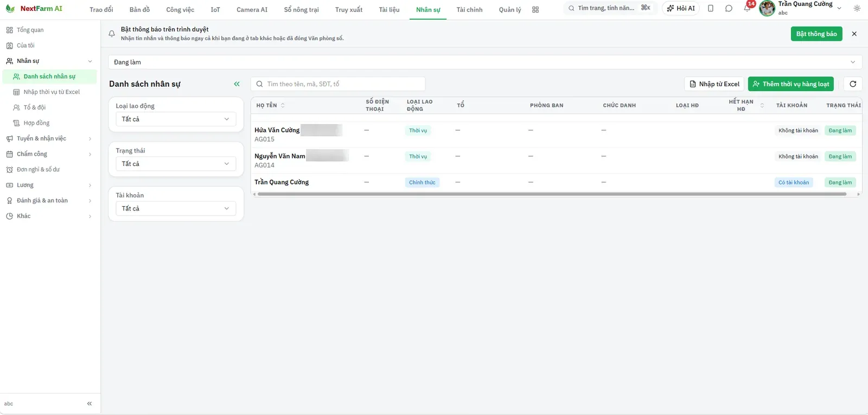Switch to the Camera AI tab

coord(252,10)
